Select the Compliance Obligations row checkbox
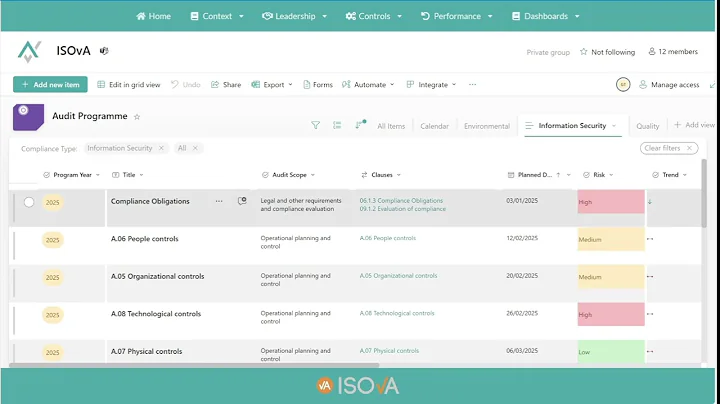720x404 pixels. [x=29, y=202]
